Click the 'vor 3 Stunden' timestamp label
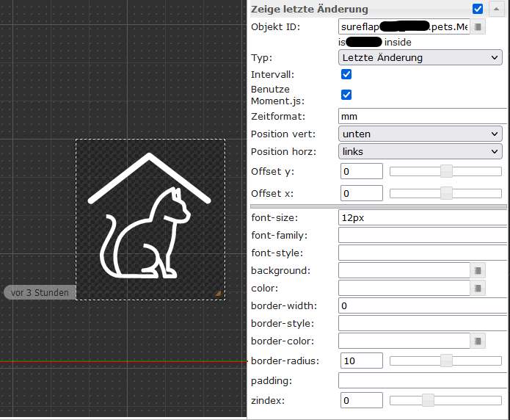This screenshot has width=510, height=420. [40, 293]
